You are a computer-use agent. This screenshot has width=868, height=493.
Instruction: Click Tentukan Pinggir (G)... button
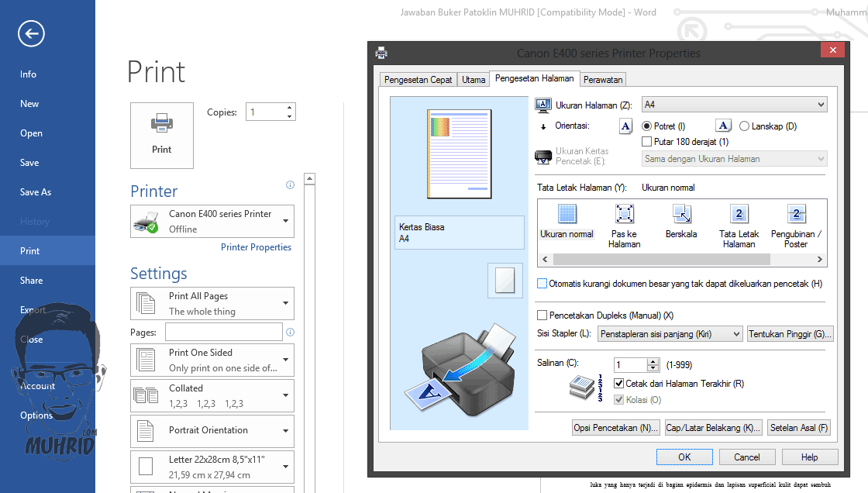pos(790,334)
